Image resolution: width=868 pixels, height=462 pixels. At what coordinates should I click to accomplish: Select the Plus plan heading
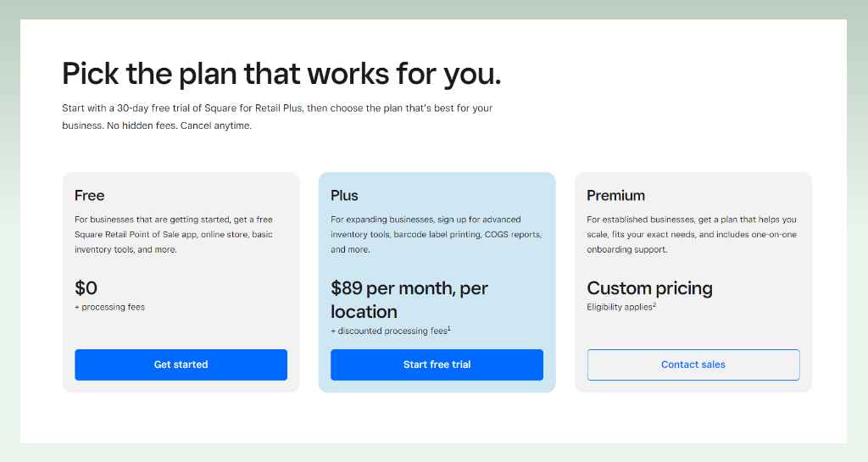[344, 195]
